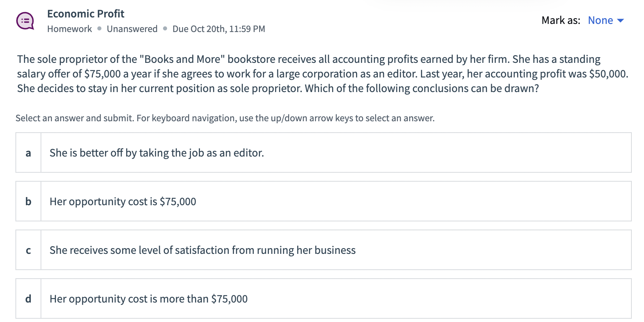Click the Homework category label
Screen dimensions: 644x322
[x=69, y=29]
